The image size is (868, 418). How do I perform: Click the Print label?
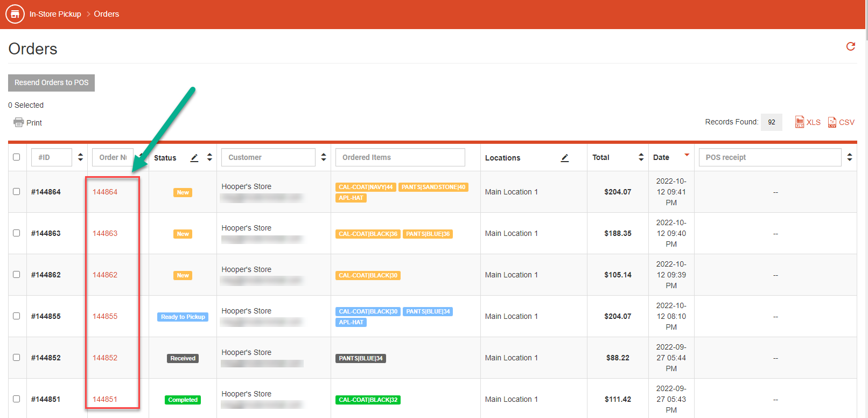pyautogui.click(x=34, y=123)
